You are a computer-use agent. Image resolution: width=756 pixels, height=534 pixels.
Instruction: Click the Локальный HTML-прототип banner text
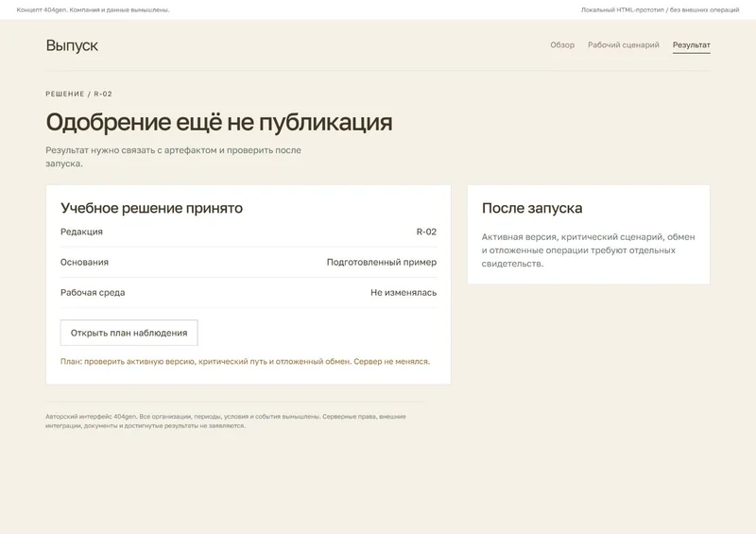click(x=660, y=9)
